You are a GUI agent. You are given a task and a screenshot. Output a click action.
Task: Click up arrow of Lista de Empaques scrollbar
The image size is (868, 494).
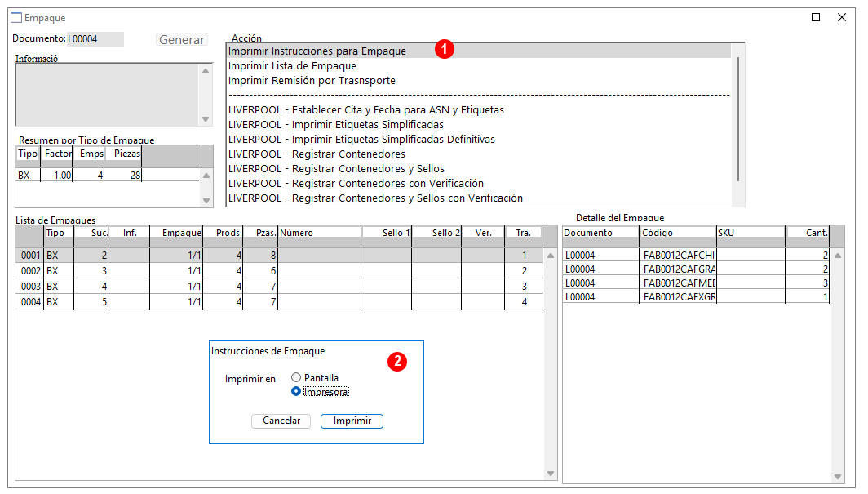pyautogui.click(x=550, y=256)
